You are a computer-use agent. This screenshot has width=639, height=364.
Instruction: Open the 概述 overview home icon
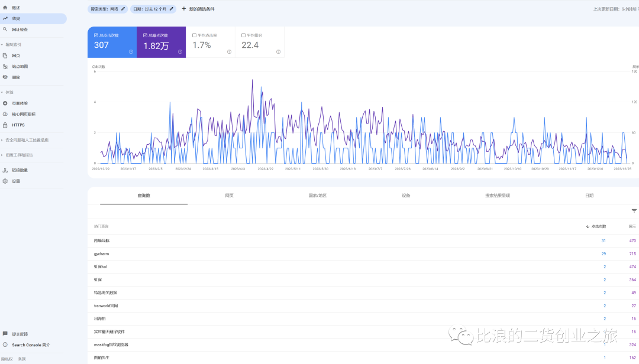pos(5,8)
